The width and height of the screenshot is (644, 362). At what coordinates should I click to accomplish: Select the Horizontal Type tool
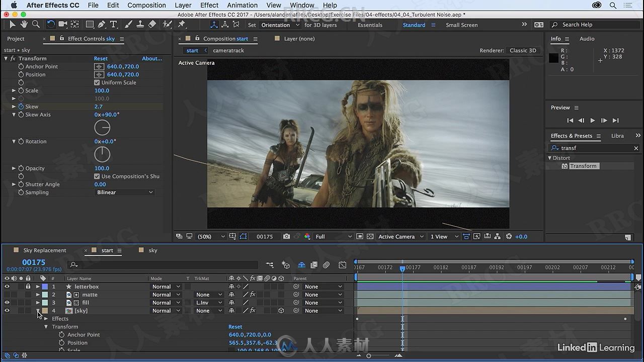pyautogui.click(x=113, y=24)
